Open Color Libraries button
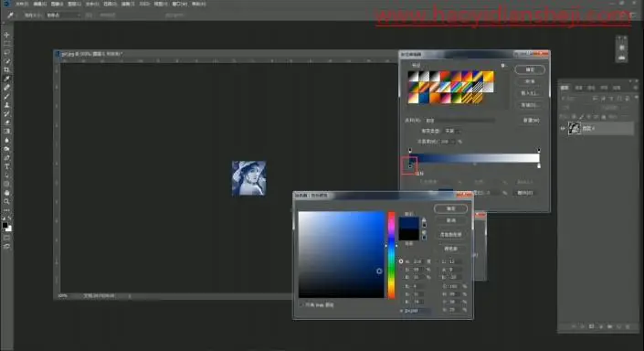The height and width of the screenshot is (351, 644). (x=450, y=249)
